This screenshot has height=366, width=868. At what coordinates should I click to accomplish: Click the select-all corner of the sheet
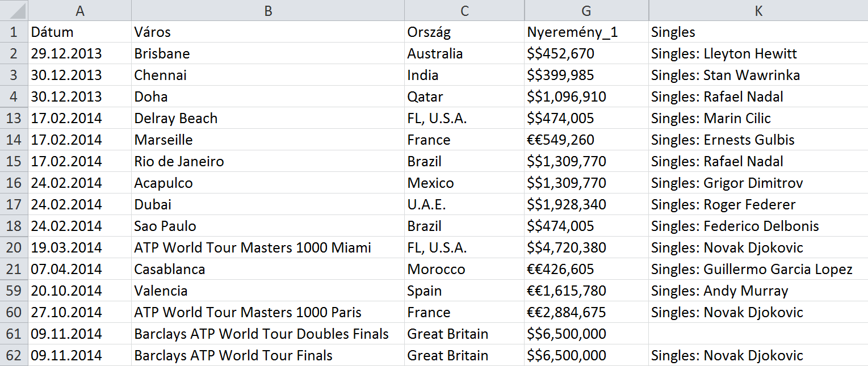(x=14, y=10)
